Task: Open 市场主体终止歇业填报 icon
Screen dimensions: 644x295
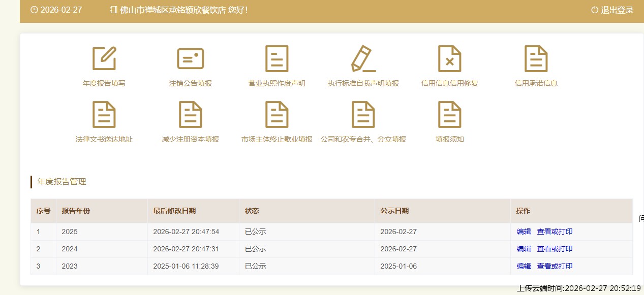Action: (277, 115)
